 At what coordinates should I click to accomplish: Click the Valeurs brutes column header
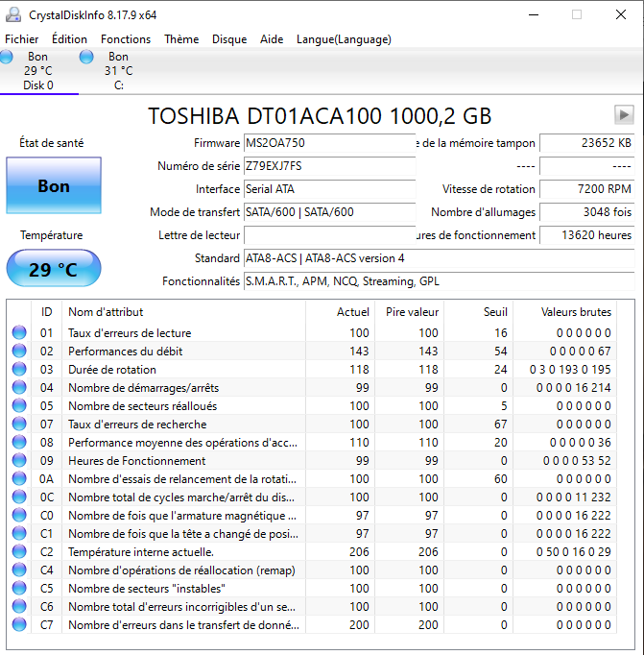coord(565,311)
